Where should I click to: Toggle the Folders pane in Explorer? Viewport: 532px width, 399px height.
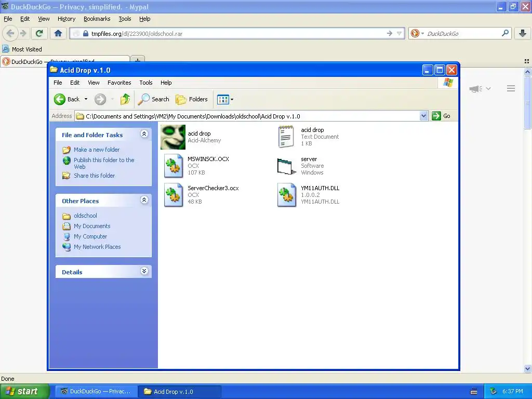coord(191,99)
